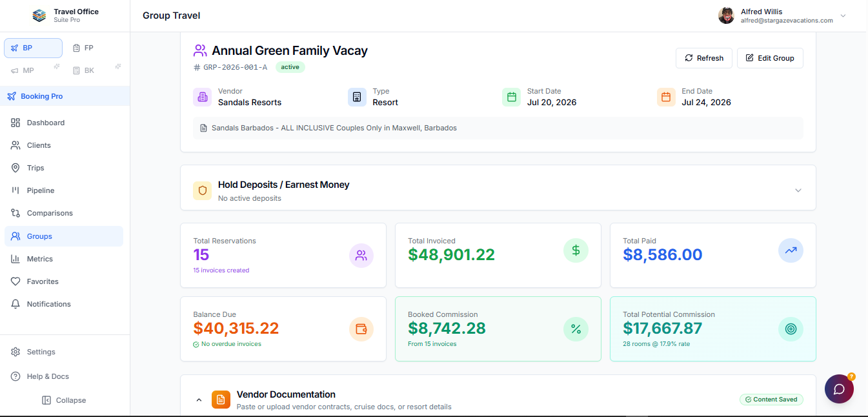The height and width of the screenshot is (417, 868).
Task: Open the Metrics chart icon
Action: [14, 258]
